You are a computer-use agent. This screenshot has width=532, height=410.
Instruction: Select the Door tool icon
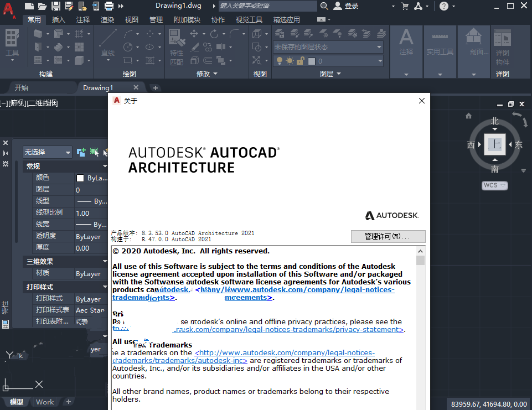pos(38,47)
